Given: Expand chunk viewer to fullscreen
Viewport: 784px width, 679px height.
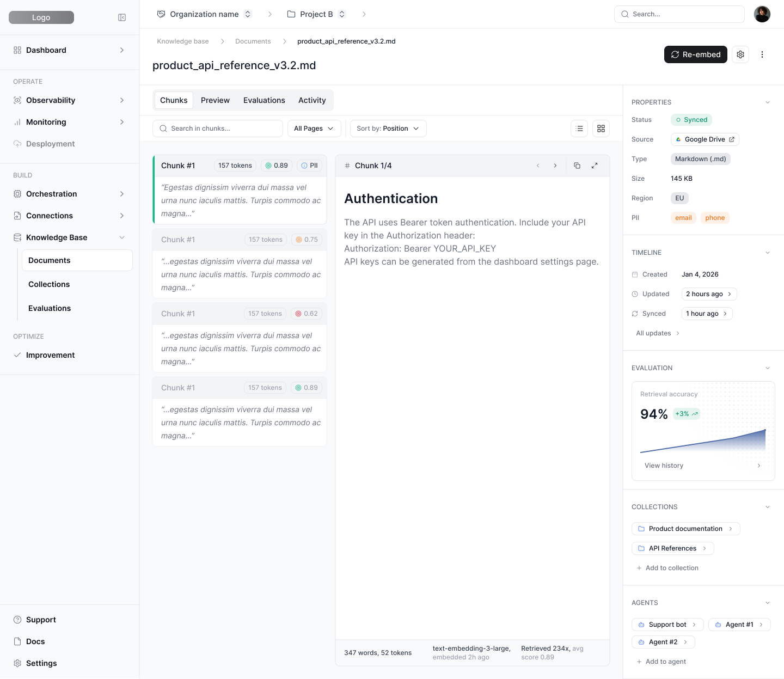Looking at the screenshot, I should tap(595, 166).
